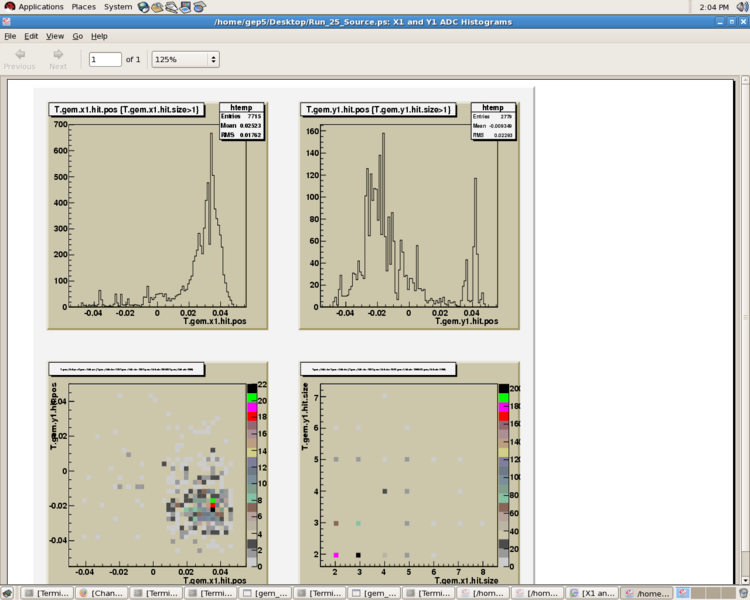Click the Previous page arrow
The width and height of the screenshot is (750, 600).
pos(20,59)
